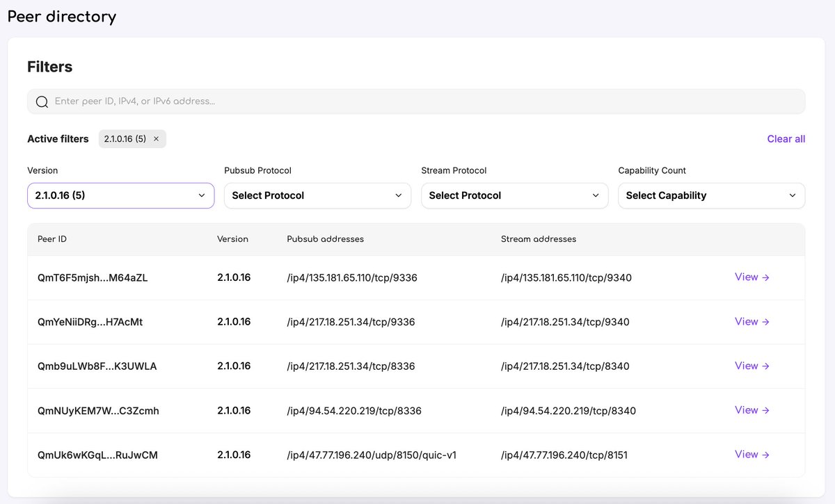Screen dimensions: 835x504
Task: Click the Pubsub addresses column header
Action: (x=325, y=239)
